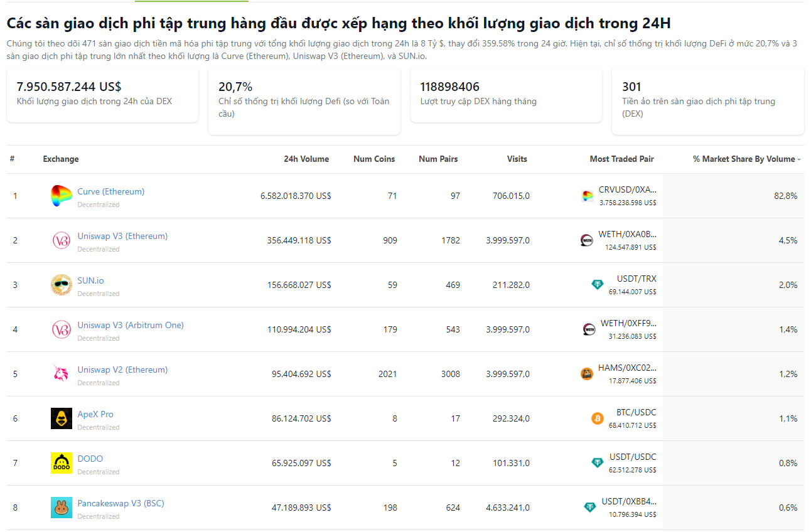Click the WETH icon in Arbitrum One row

click(589, 329)
